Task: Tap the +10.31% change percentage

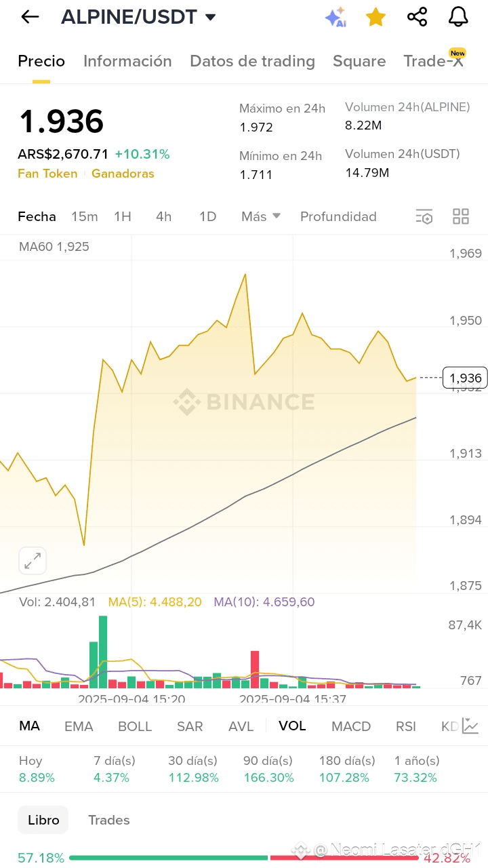Action: point(142,155)
